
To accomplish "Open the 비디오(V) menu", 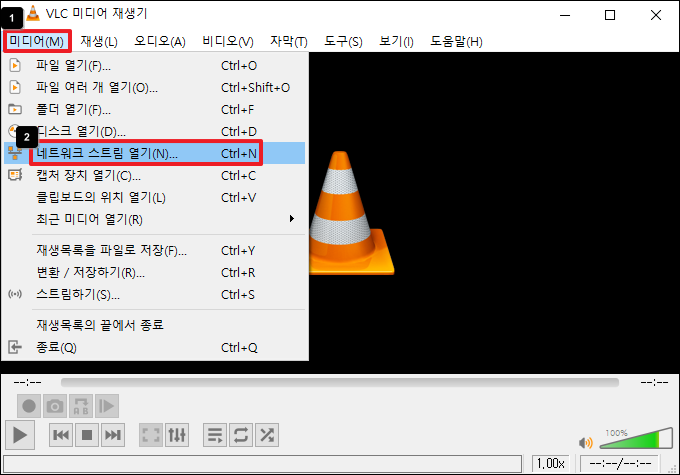I will [228, 42].
